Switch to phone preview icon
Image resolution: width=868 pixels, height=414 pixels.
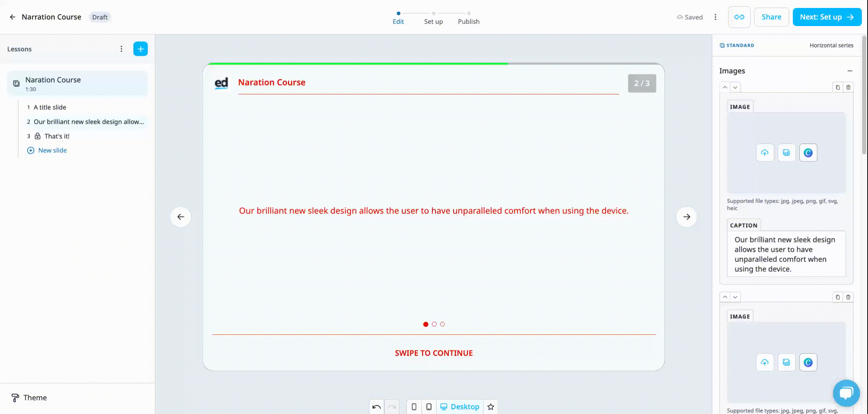click(414, 407)
